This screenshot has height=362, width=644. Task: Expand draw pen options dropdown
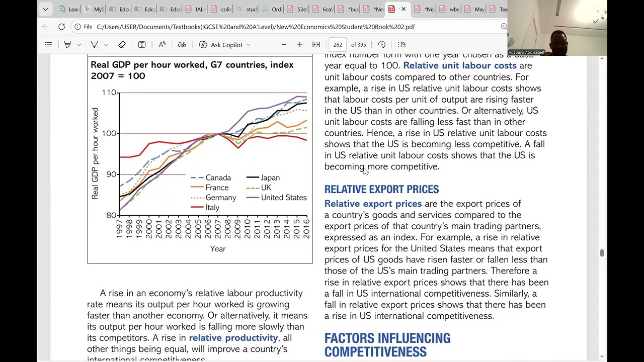(x=106, y=45)
